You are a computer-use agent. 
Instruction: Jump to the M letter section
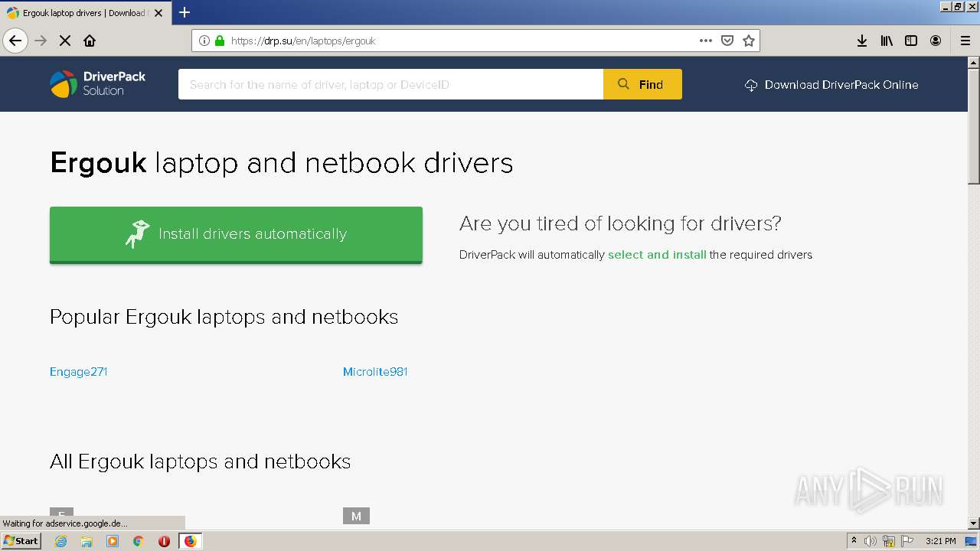coord(356,516)
